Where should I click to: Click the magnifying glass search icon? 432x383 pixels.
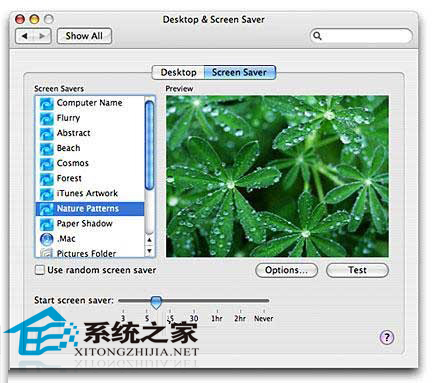coord(317,36)
